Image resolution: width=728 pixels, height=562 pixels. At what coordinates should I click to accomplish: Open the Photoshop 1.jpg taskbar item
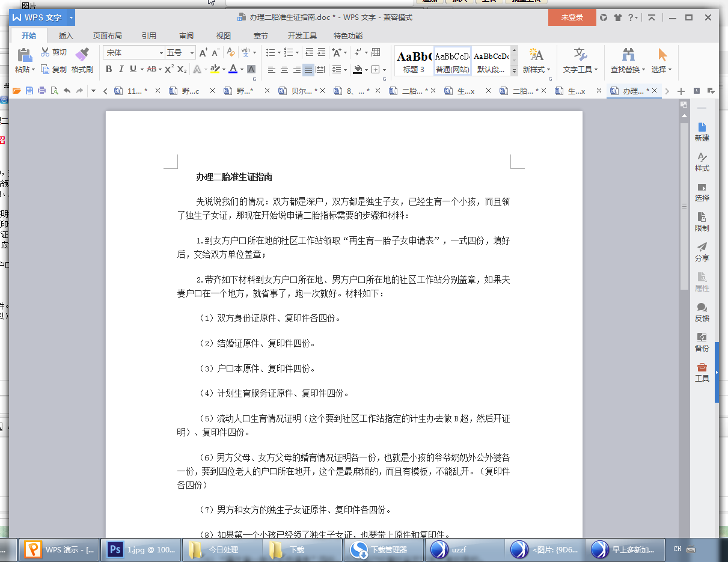pos(141,549)
